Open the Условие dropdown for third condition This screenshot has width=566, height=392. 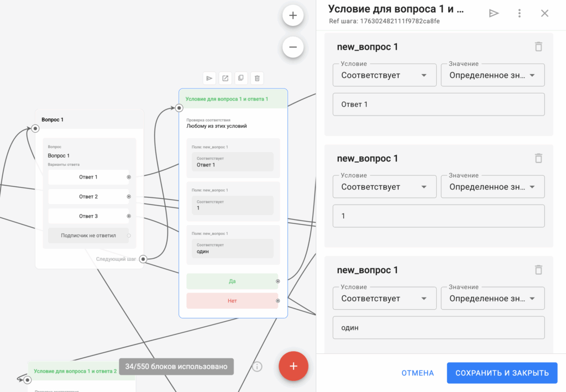(x=384, y=299)
